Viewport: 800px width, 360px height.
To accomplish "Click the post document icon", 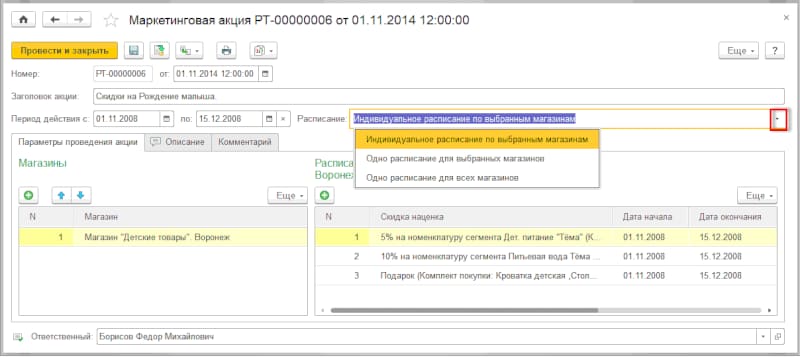I will [160, 50].
